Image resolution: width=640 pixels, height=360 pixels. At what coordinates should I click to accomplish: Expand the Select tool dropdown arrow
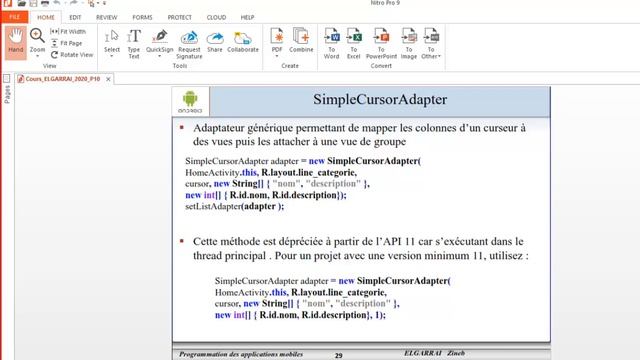(111, 56)
